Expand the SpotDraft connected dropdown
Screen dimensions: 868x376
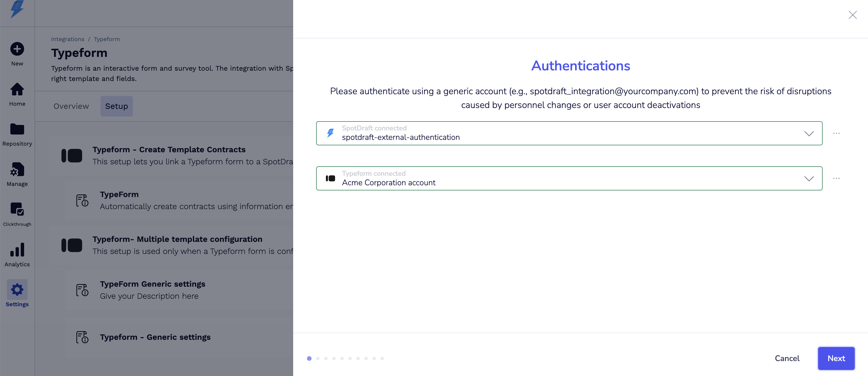(809, 134)
